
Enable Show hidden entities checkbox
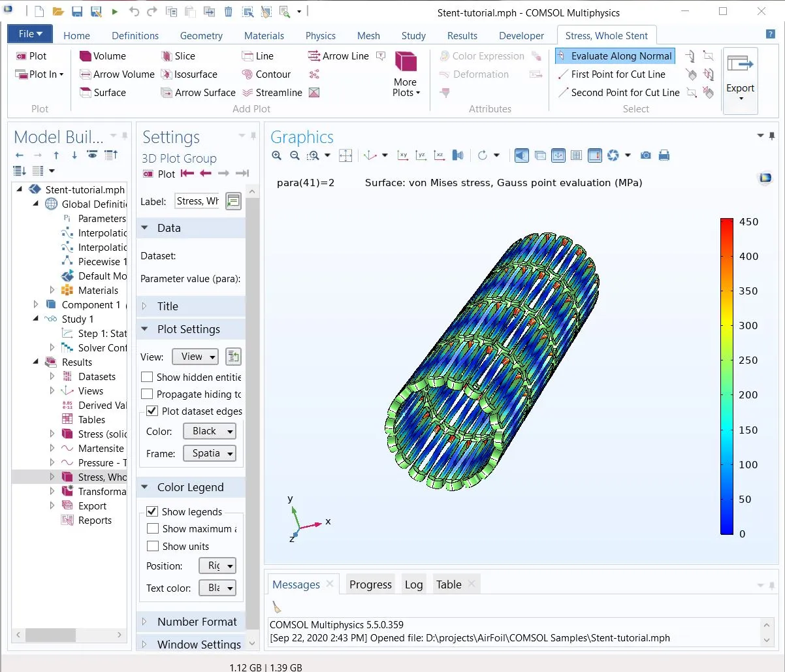pyautogui.click(x=148, y=377)
